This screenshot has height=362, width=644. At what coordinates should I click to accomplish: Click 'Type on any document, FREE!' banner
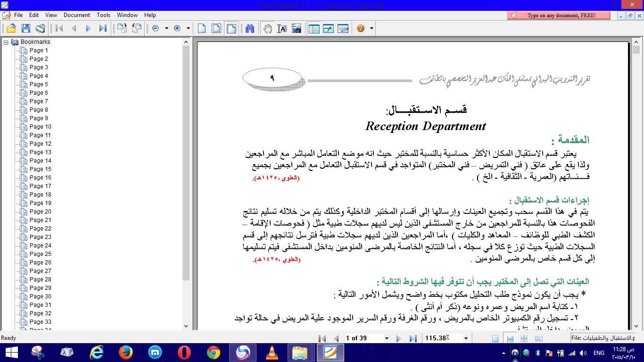click(559, 16)
